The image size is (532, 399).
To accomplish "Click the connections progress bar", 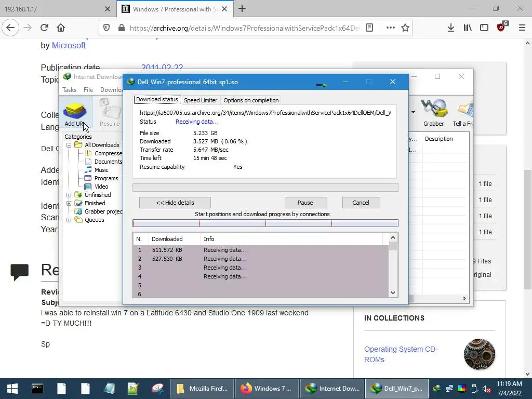I will 265,223.
